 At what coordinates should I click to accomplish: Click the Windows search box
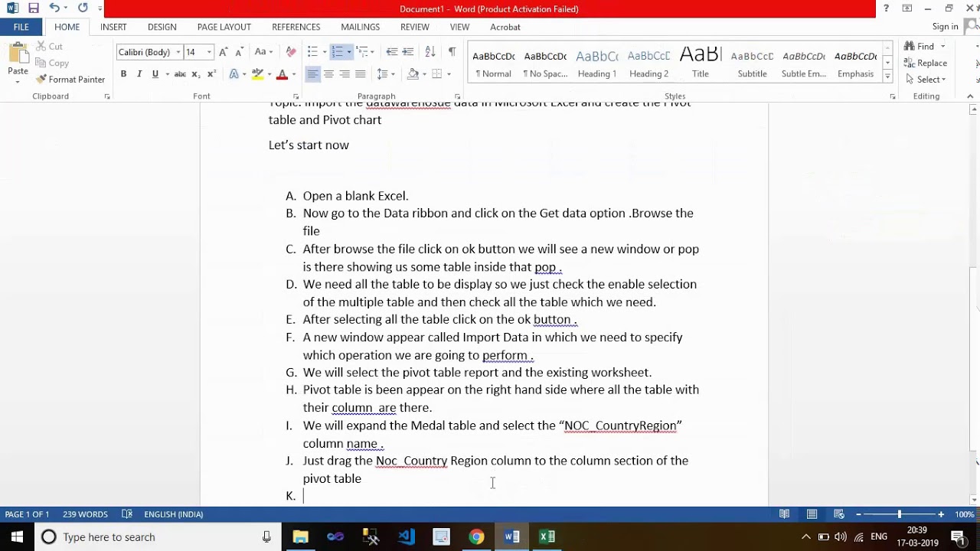tap(156, 536)
